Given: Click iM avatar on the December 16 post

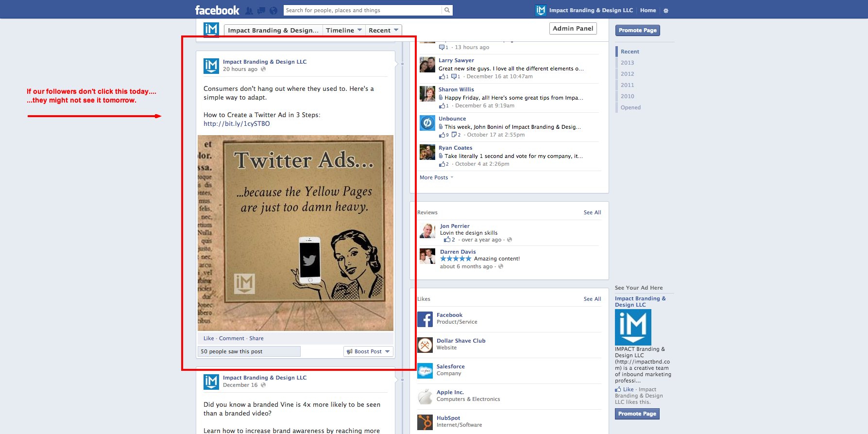Looking at the screenshot, I should coord(211,382).
